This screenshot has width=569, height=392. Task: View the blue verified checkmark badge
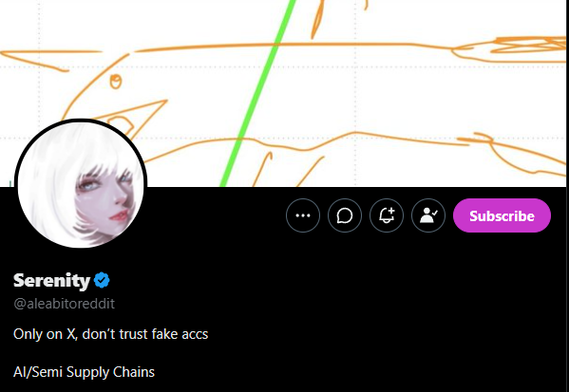102,280
